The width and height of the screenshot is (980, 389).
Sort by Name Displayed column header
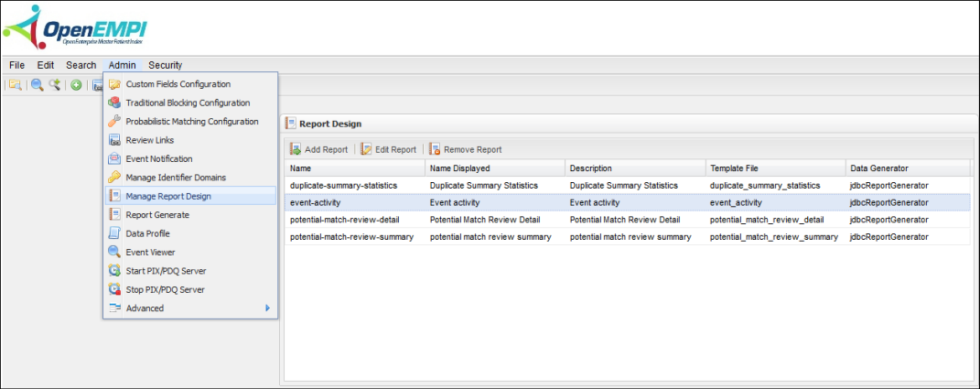pyautogui.click(x=495, y=168)
